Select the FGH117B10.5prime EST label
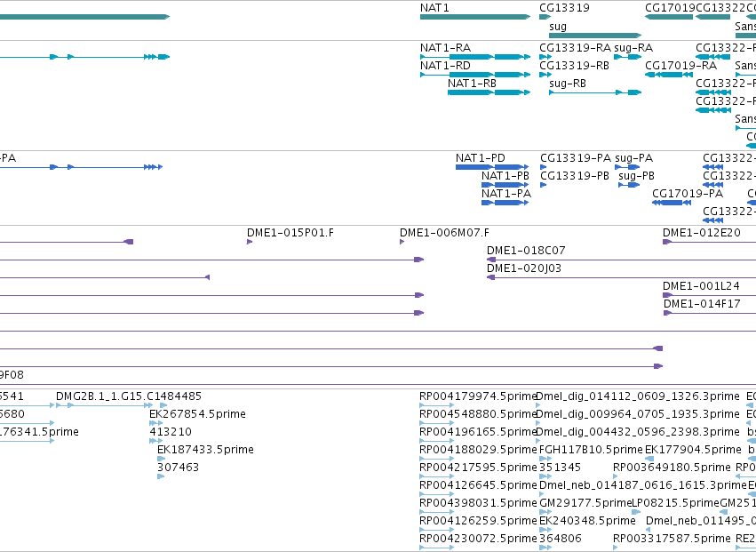The height and width of the screenshot is (552, 756). (591, 450)
